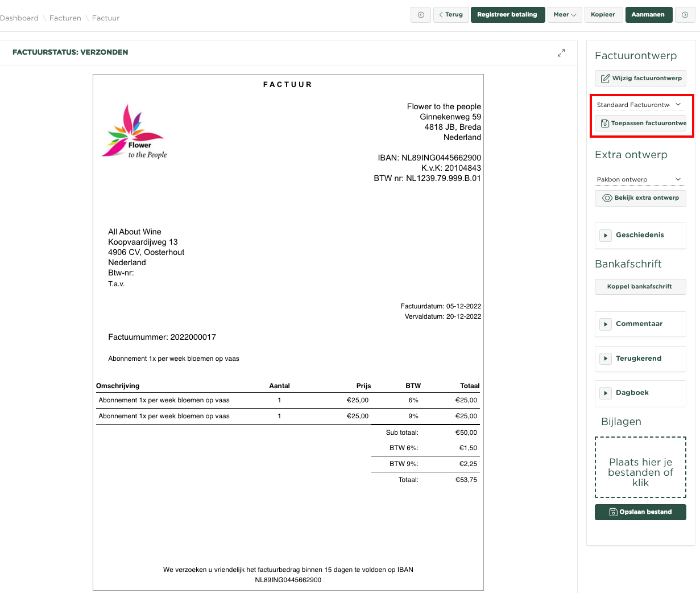Click IBAN: NL89ING0445662900 text in header

coord(429,158)
